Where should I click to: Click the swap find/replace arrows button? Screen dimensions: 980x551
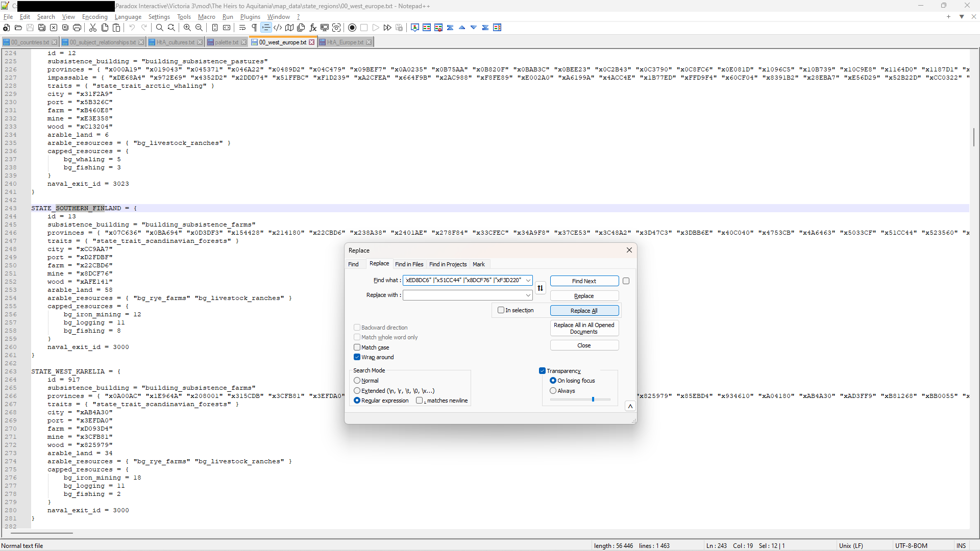[540, 288]
